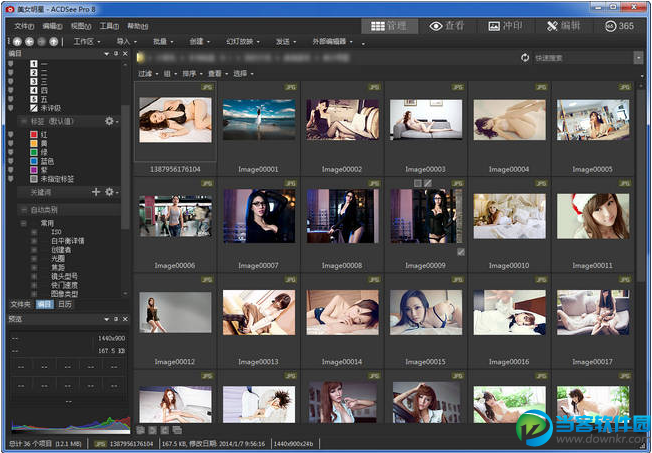This screenshot has height=453, width=652.
Task: Open the 工具 menu
Action: pyautogui.click(x=108, y=25)
